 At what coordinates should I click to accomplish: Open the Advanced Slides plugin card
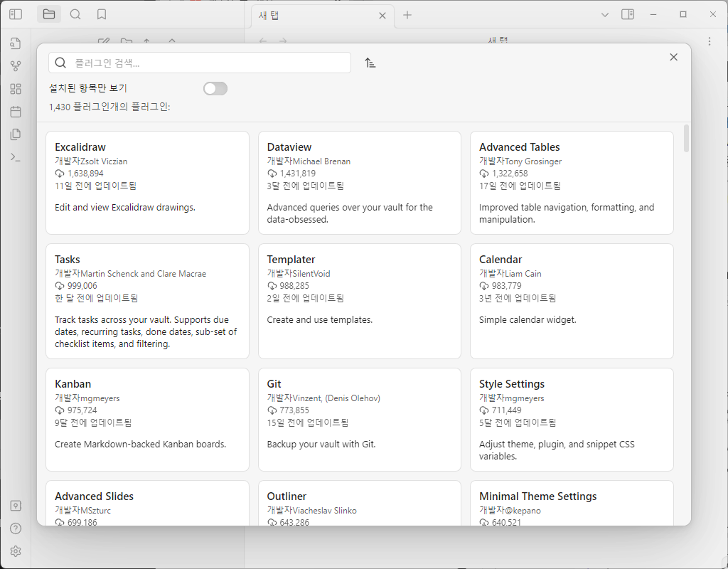coord(147,503)
